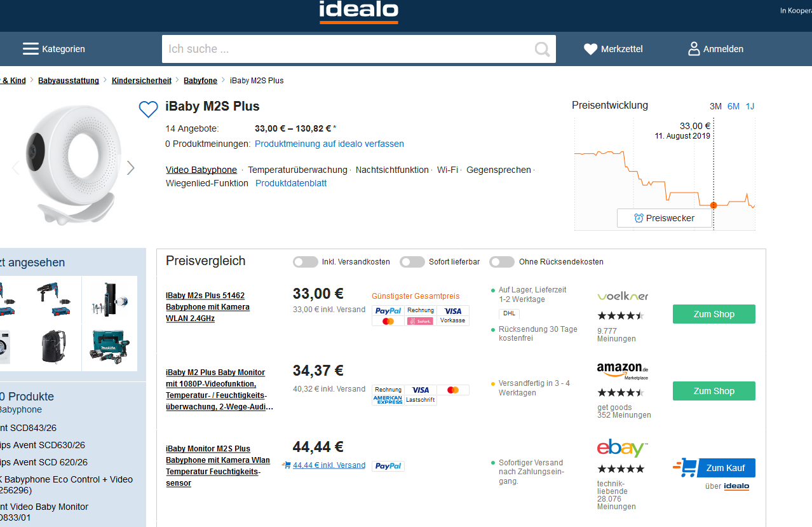
Task: Toggle Inkl. Versandkosten switch
Action: [x=306, y=262]
